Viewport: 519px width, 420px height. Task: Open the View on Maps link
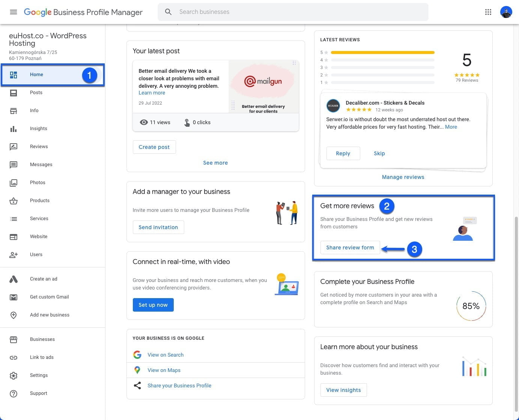164,370
